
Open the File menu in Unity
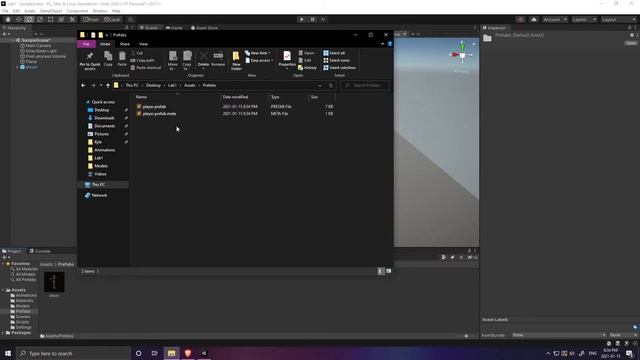[x=5, y=11]
